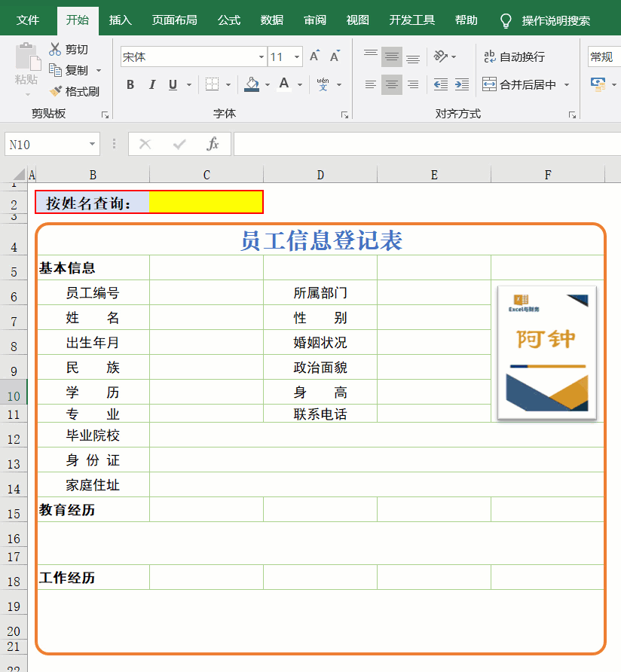The width and height of the screenshot is (621, 672).
Task: Expand merge and center dropdown arrow
Action: (x=567, y=85)
